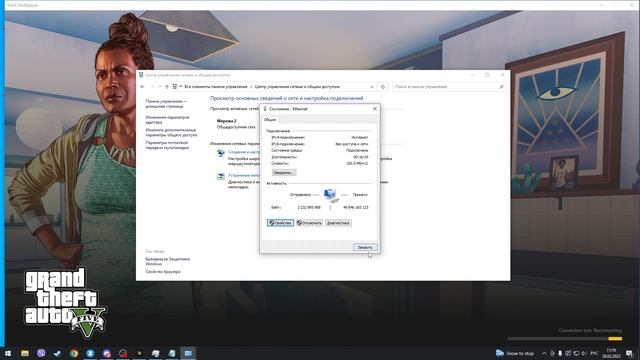Go back in Control Panel window
This screenshot has height=360, width=640.
142,87
